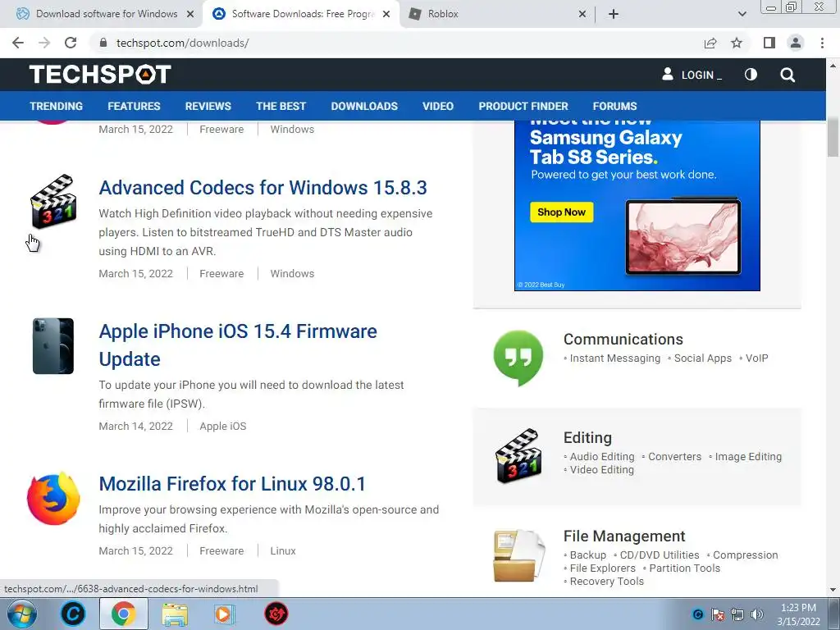
Task: Open LOGIN account menu
Action: (692, 75)
